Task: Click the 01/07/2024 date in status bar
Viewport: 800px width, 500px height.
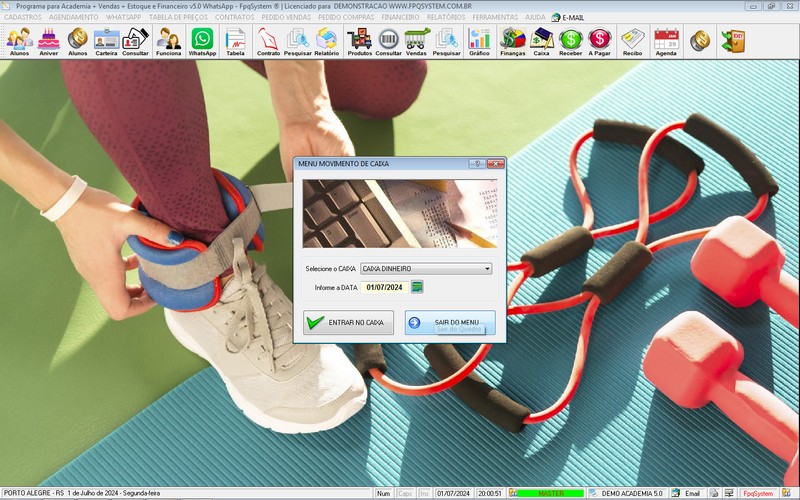Action: pos(454,493)
